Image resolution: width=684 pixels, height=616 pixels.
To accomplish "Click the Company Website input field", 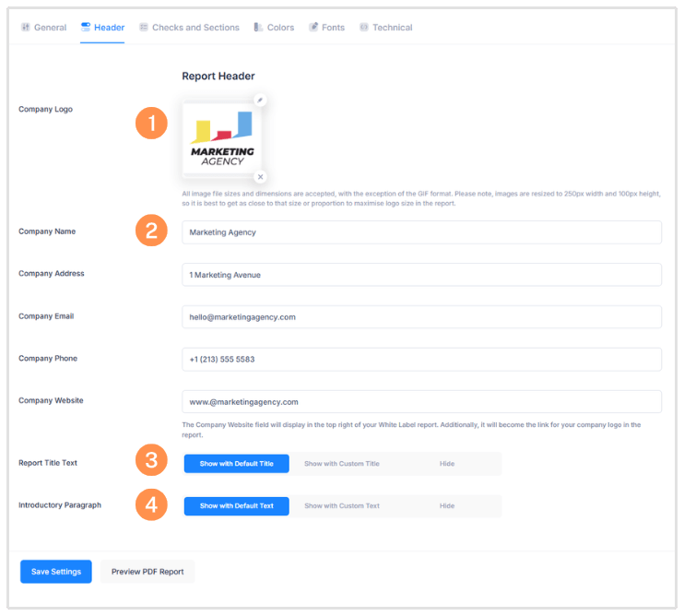I will click(x=421, y=402).
